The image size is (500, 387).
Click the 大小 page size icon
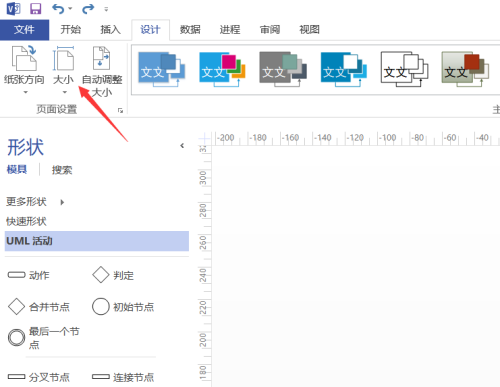tap(63, 59)
